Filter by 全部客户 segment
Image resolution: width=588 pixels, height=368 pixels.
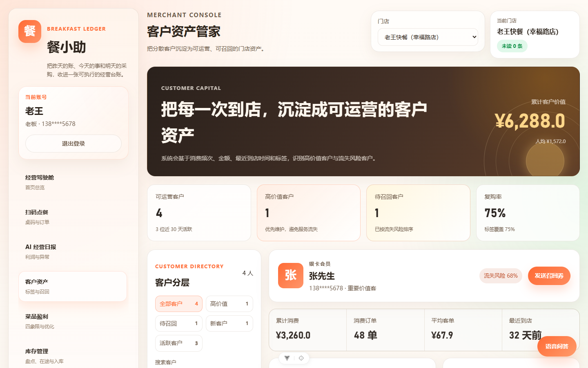179,304
